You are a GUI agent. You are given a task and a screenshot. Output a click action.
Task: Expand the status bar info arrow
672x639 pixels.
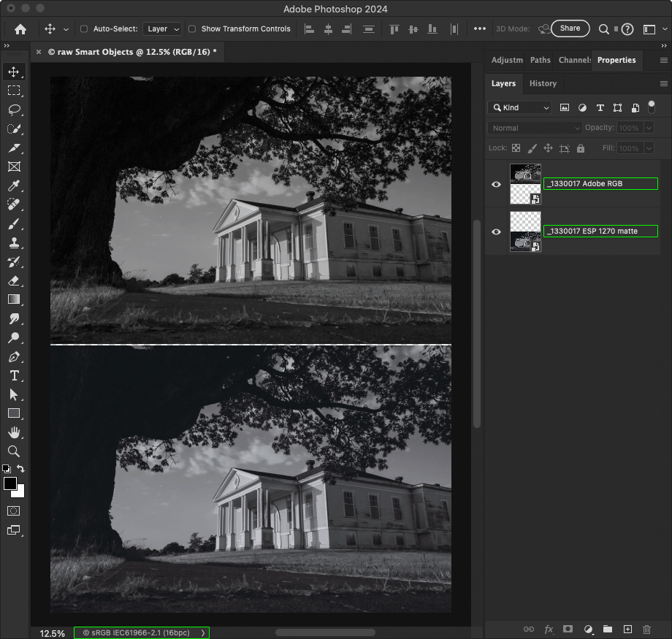pyautogui.click(x=203, y=632)
